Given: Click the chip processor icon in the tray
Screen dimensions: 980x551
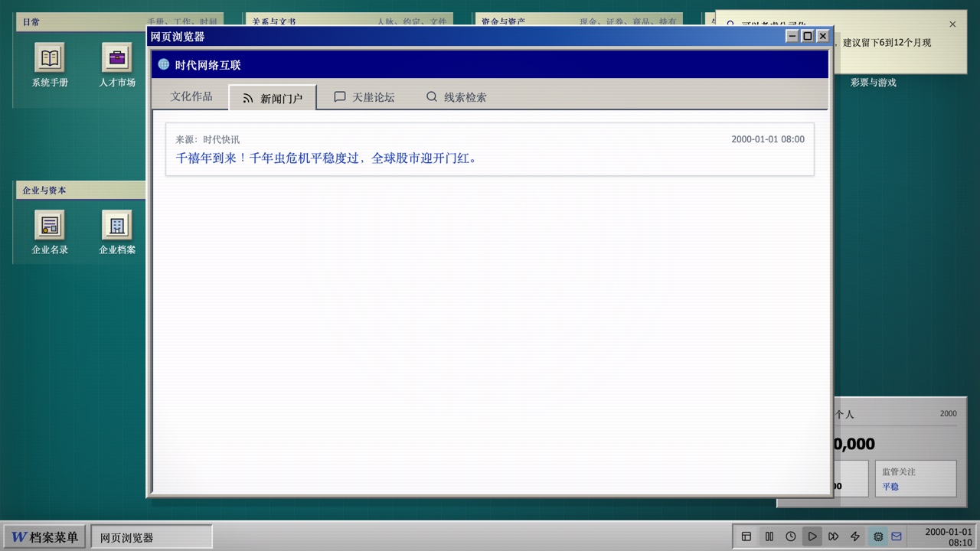Looking at the screenshot, I should pyautogui.click(x=878, y=536).
